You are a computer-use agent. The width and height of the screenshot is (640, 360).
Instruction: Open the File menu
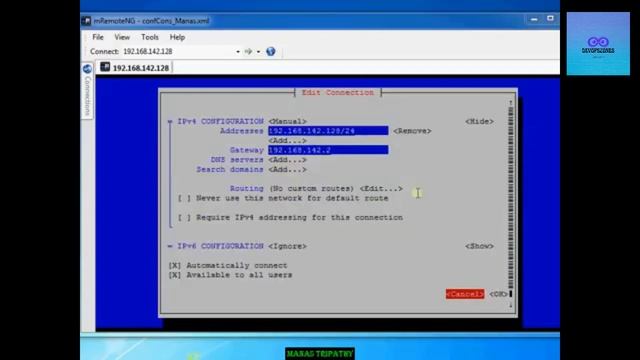coord(98,37)
